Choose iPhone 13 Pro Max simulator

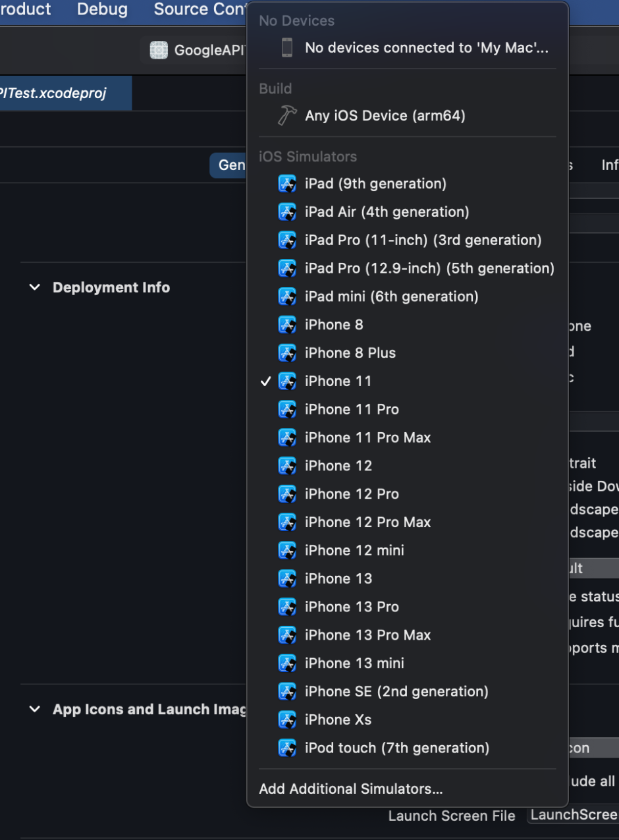[367, 635]
